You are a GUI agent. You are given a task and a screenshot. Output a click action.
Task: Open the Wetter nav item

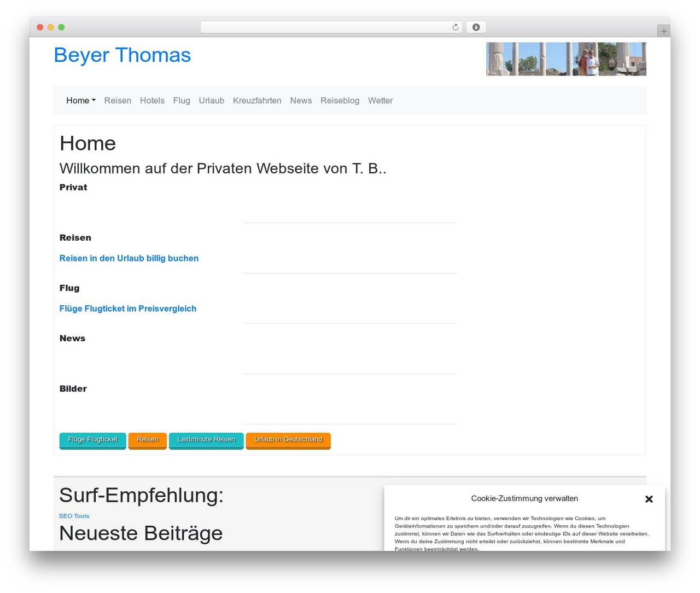[x=380, y=101]
